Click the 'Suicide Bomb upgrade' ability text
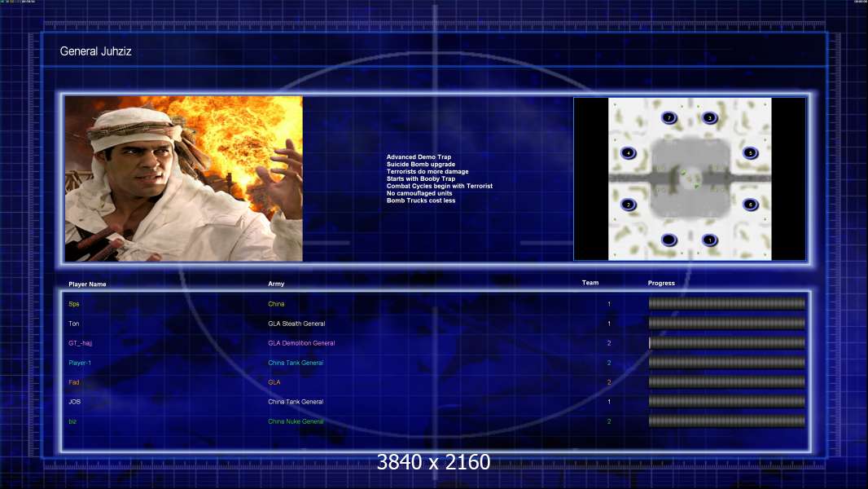 click(x=421, y=164)
